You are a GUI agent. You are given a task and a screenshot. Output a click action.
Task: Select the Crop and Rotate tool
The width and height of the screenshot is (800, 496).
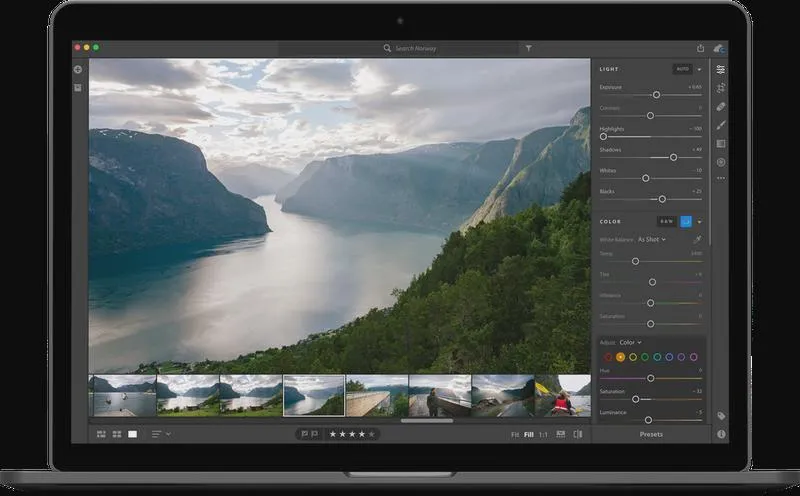[720, 88]
